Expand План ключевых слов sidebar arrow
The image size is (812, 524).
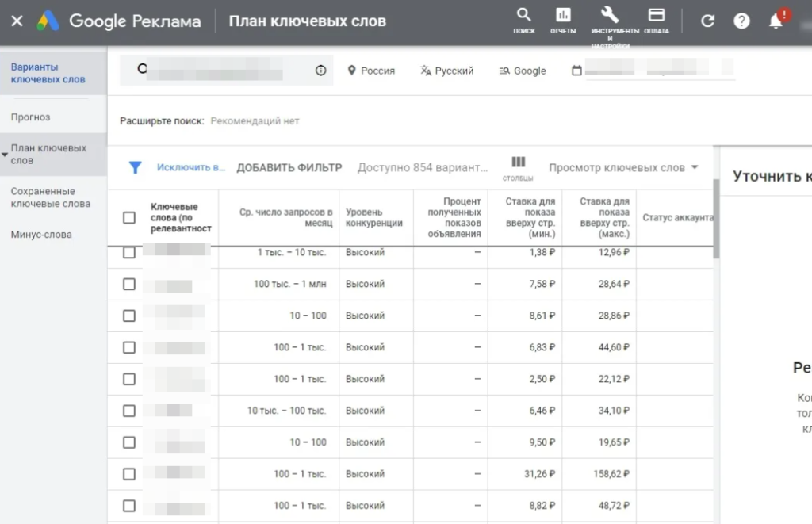point(5,155)
